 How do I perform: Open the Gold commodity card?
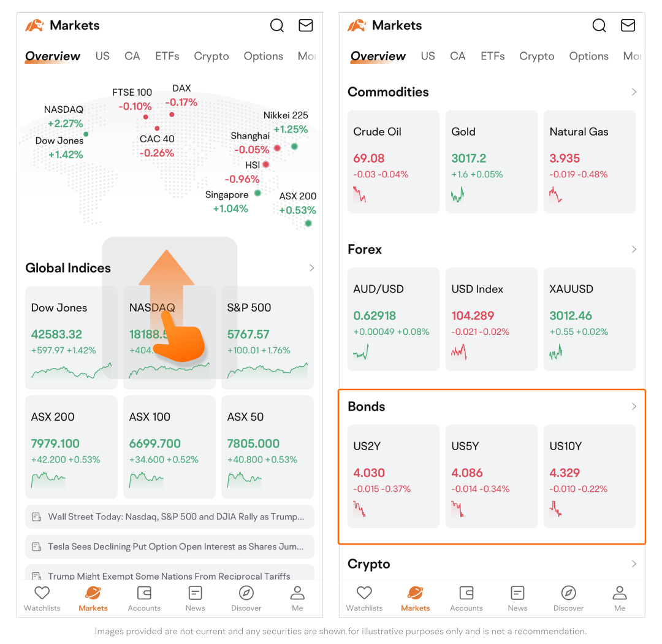pyautogui.click(x=491, y=162)
